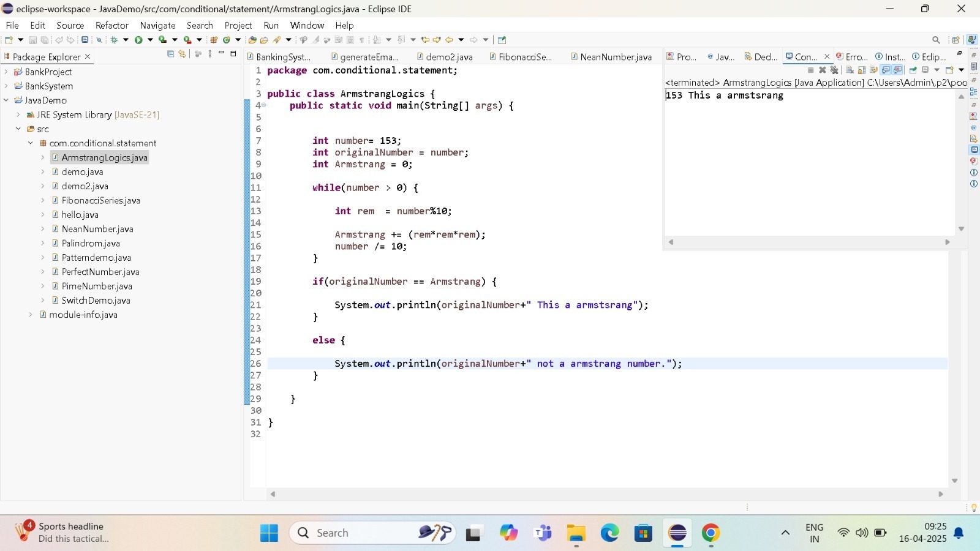Switch to the demo2.java editor tab
This screenshot has width=980, height=551.
point(445,56)
